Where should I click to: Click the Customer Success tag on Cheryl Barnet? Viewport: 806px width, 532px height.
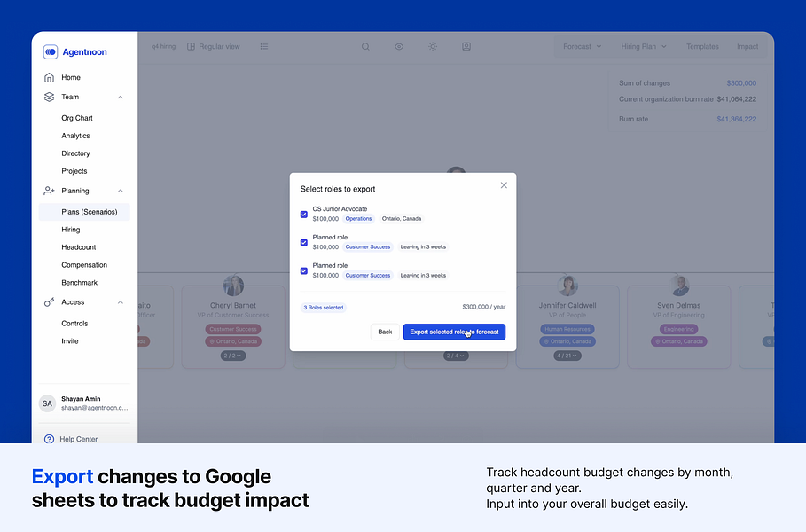(x=233, y=330)
